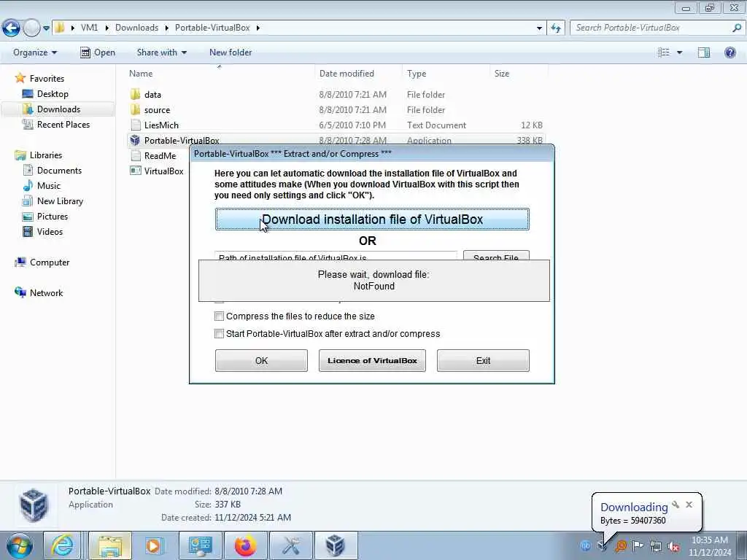The height and width of the screenshot is (560, 747).
Task: Open the recent locations dropdown arrow
Action: [46, 28]
